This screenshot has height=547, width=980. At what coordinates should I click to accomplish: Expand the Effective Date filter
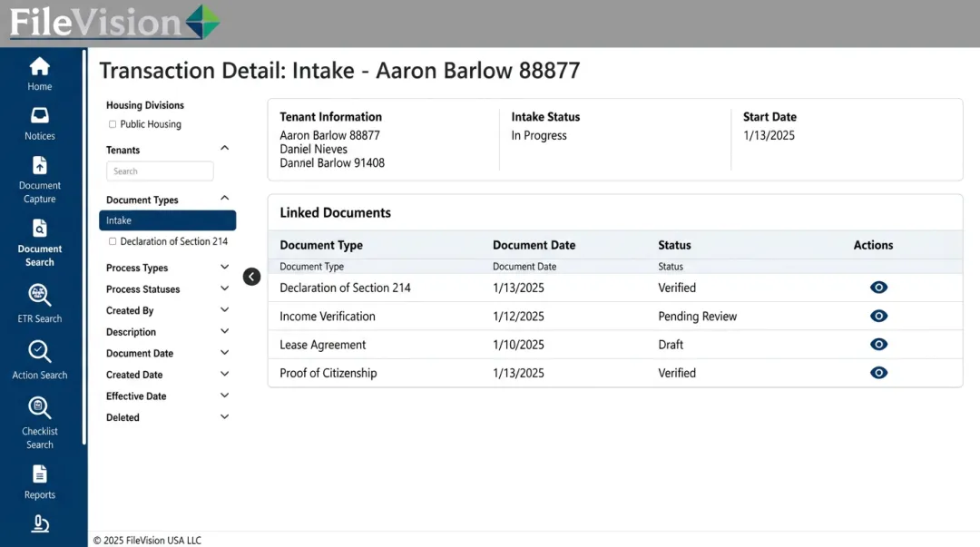pos(224,396)
